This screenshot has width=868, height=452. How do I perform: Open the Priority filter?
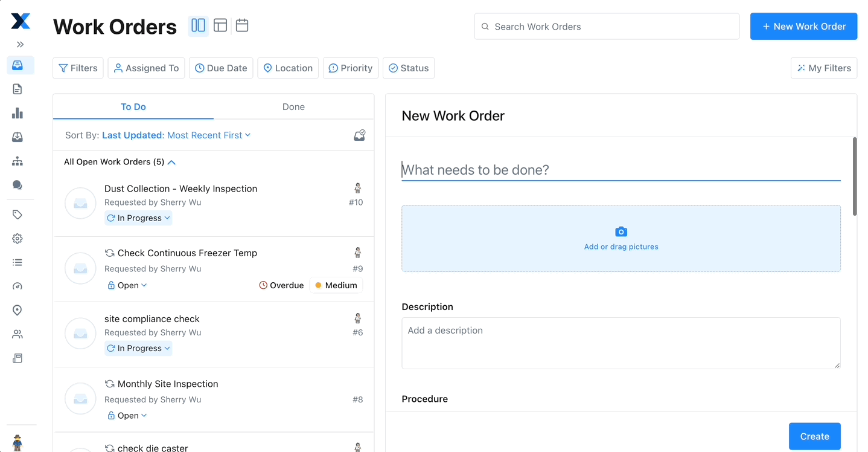pos(351,68)
